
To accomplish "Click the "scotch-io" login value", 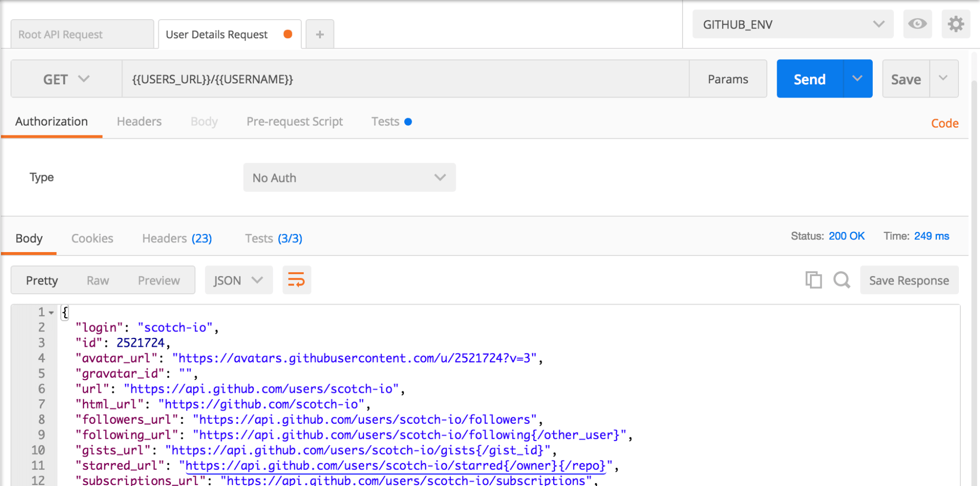I will [x=175, y=328].
